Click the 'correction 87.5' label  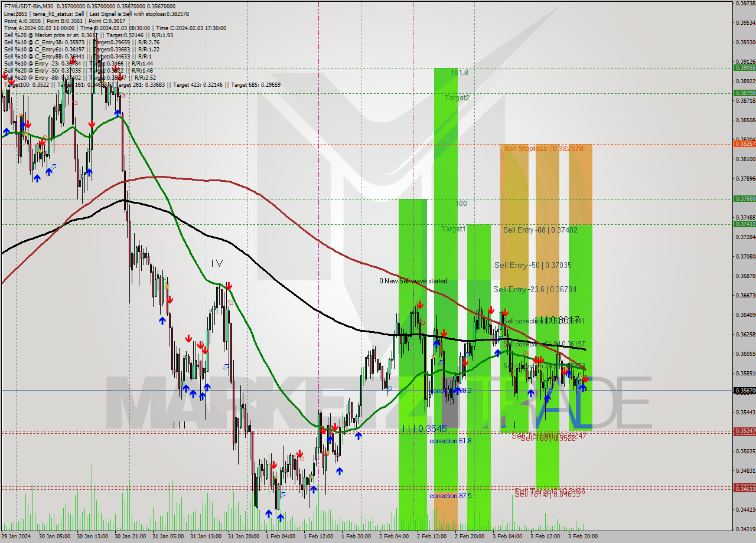(x=451, y=496)
